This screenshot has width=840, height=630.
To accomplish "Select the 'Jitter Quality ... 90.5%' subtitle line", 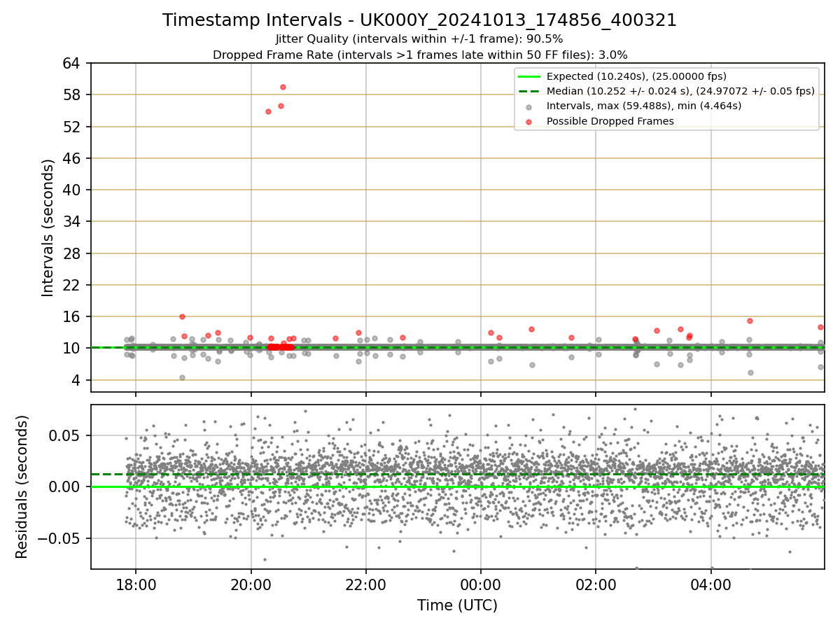I will tap(419, 39).
